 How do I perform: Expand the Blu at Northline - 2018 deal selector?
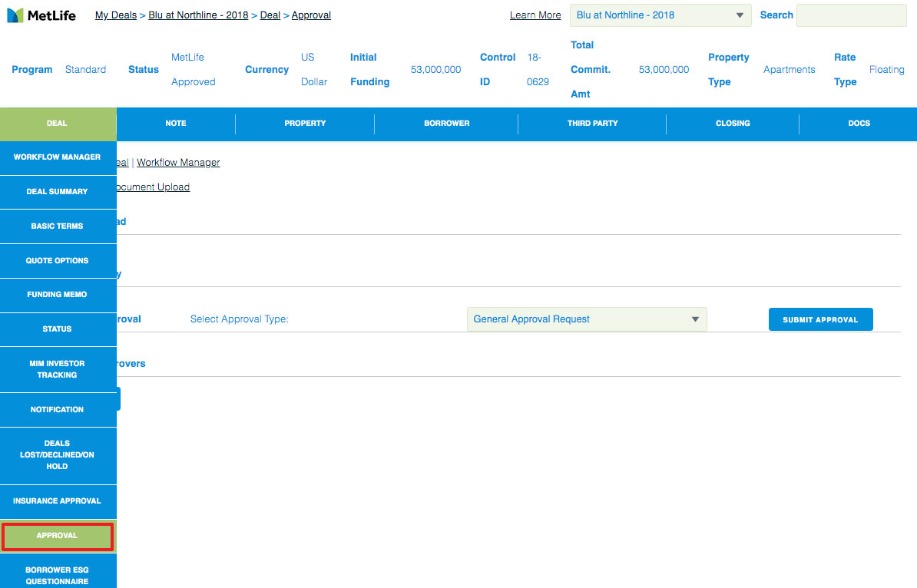[x=660, y=15]
